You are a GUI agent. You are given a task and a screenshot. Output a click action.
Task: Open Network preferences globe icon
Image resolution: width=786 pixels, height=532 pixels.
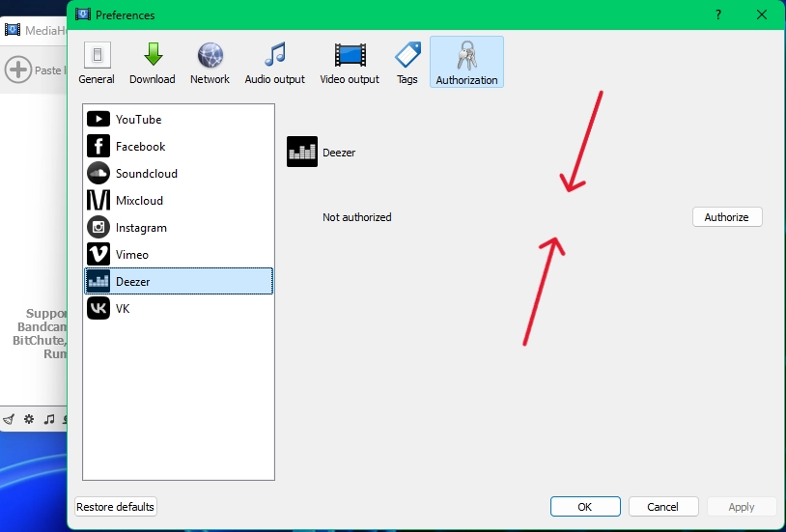point(210,63)
